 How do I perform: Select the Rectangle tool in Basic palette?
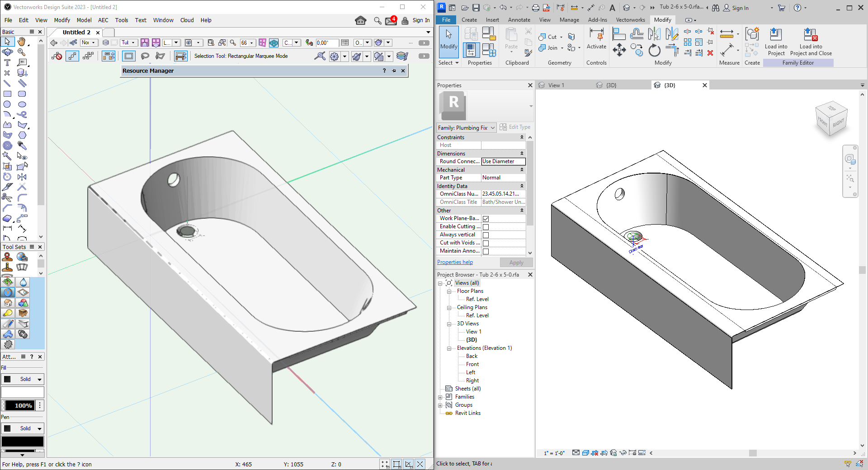click(7, 94)
